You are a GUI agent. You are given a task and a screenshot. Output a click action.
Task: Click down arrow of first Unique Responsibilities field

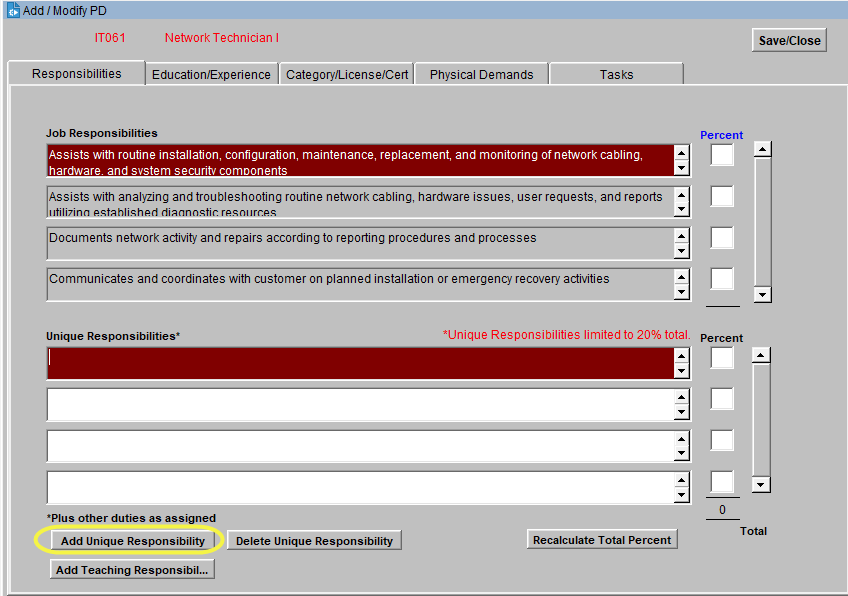[681, 371]
